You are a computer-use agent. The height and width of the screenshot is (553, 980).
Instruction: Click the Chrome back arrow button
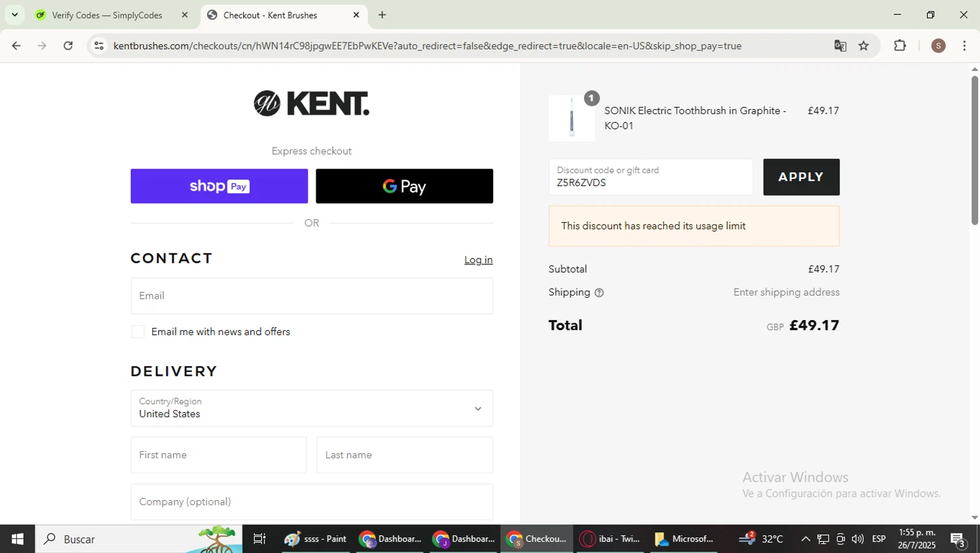click(x=16, y=46)
